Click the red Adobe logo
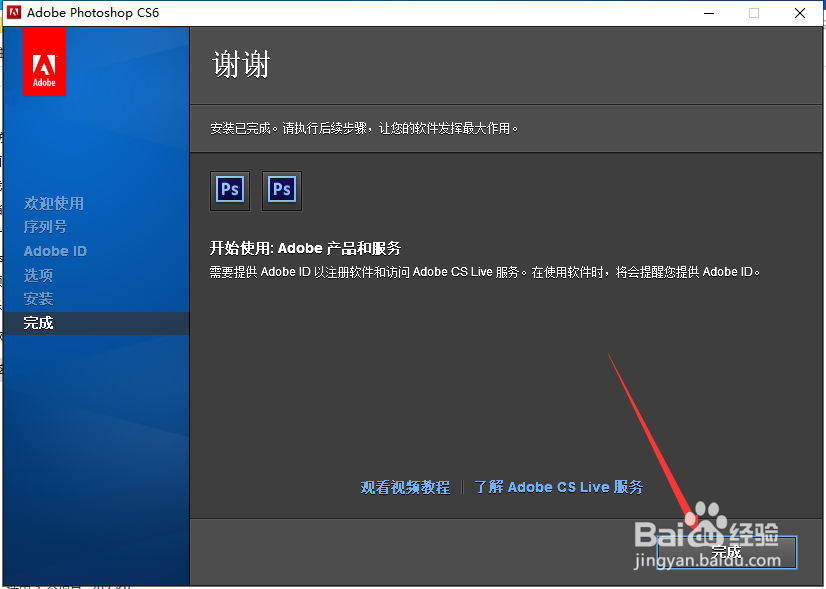This screenshot has width=826, height=589. click(44, 62)
